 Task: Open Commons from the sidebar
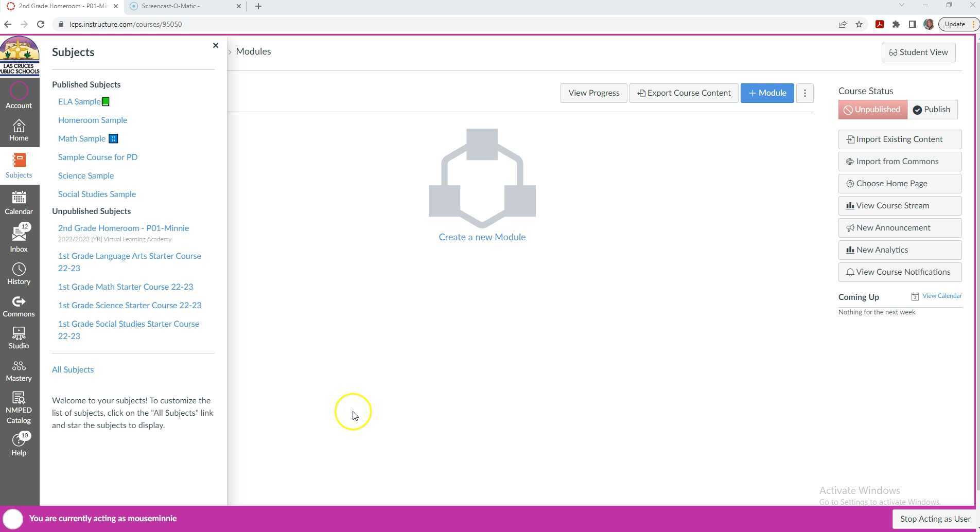coord(19,306)
